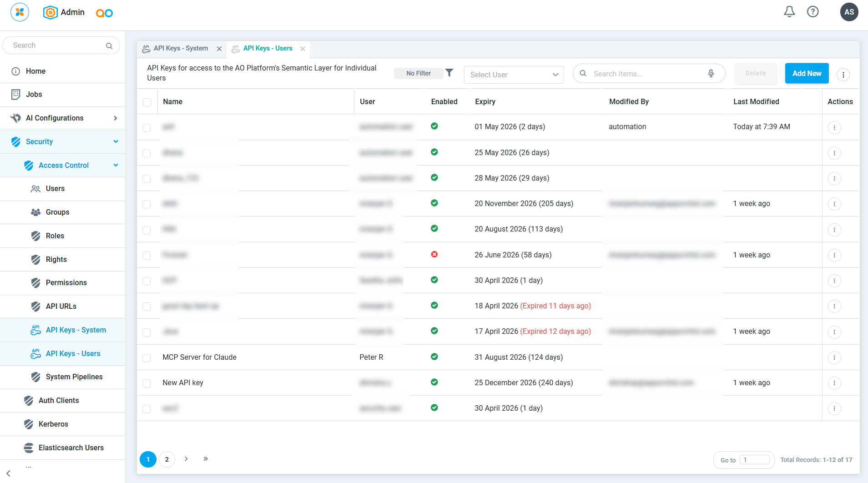
Task: Close the API Keys - System tab
Action: (x=219, y=49)
